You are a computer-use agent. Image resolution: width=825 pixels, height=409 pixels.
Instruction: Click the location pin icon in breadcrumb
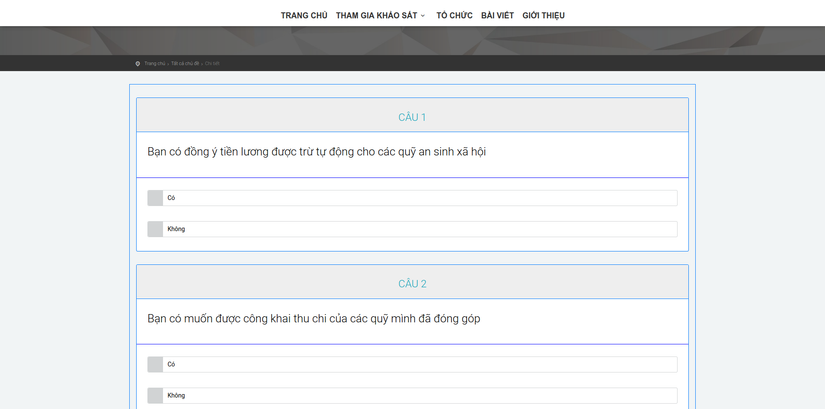(138, 64)
